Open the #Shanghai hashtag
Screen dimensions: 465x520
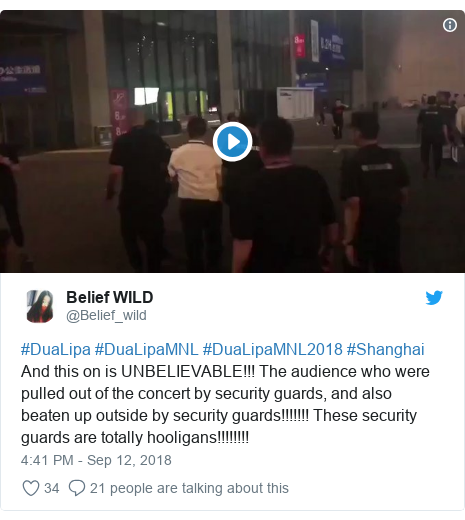pos(385,349)
